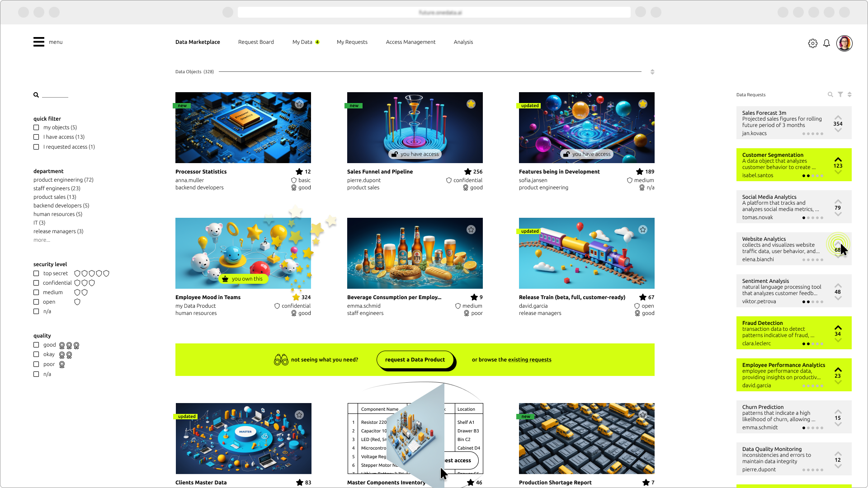Viewport: 868px width, 488px height.
Task: Follow the 'existing requests' link
Action: 529,359
